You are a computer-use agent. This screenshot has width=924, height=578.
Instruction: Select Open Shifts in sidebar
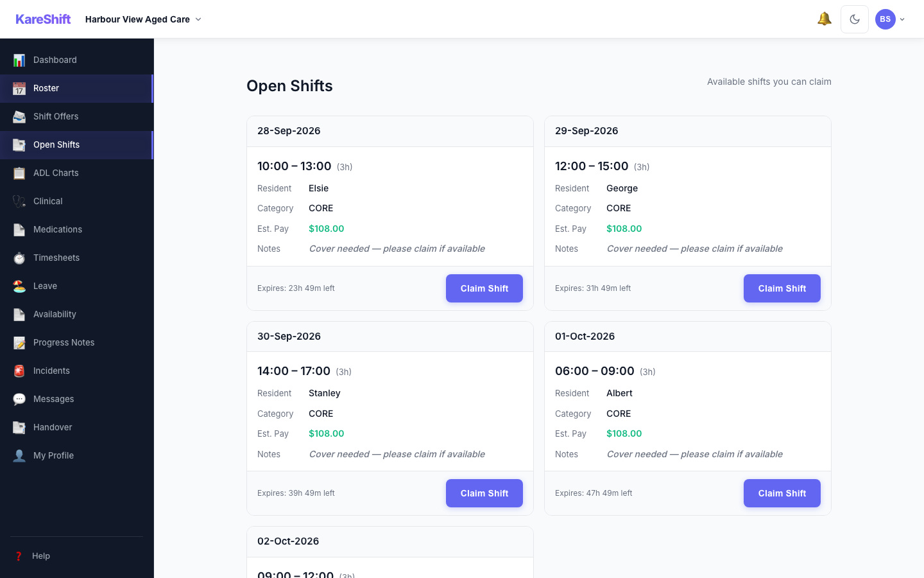pyautogui.click(x=77, y=144)
